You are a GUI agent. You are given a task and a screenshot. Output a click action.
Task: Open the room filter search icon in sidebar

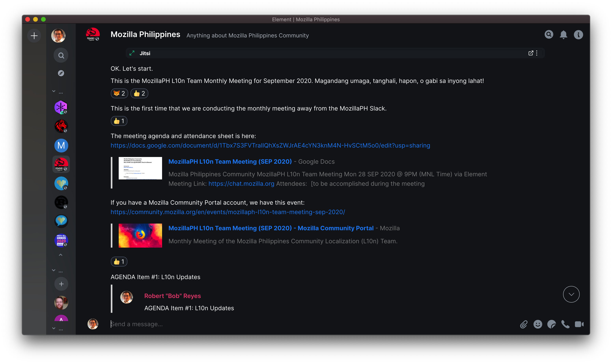tap(61, 55)
